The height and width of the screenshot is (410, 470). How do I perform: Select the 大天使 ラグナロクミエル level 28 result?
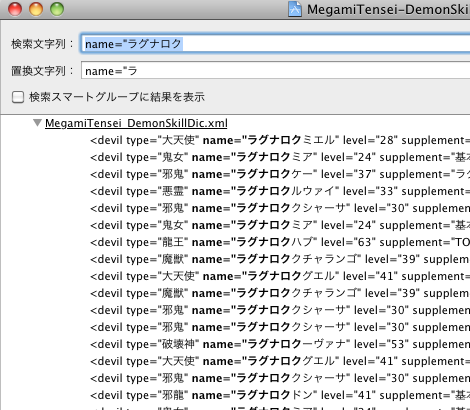pyautogui.click(x=280, y=140)
